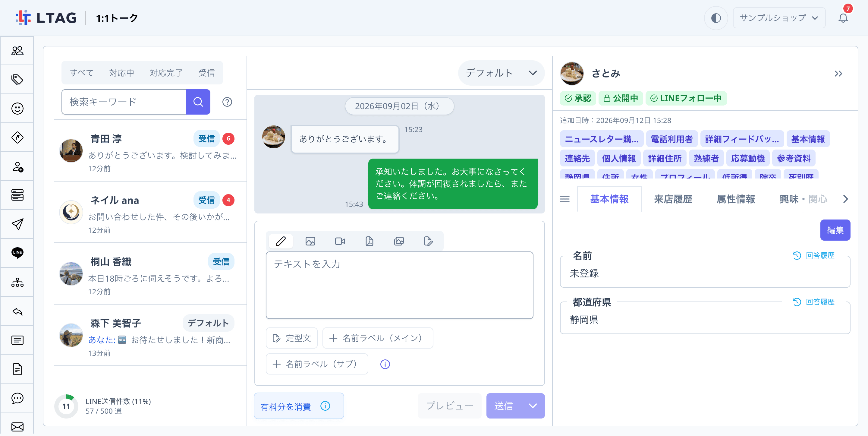Open the notification bell

[x=843, y=18]
